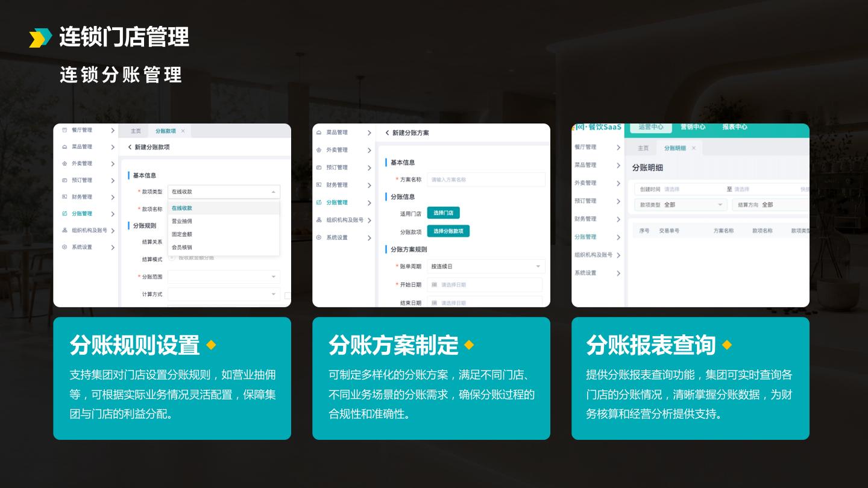Open 主页 tab beside 分账款项 tab
The image size is (868, 488).
pyautogui.click(x=136, y=131)
